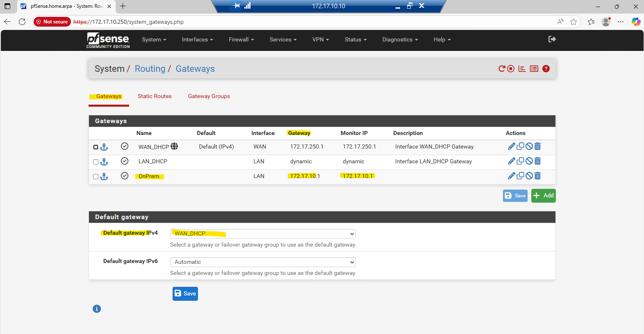This screenshot has height=334, width=644.
Task: Click the Routing breadcrumb link
Action: tap(150, 69)
